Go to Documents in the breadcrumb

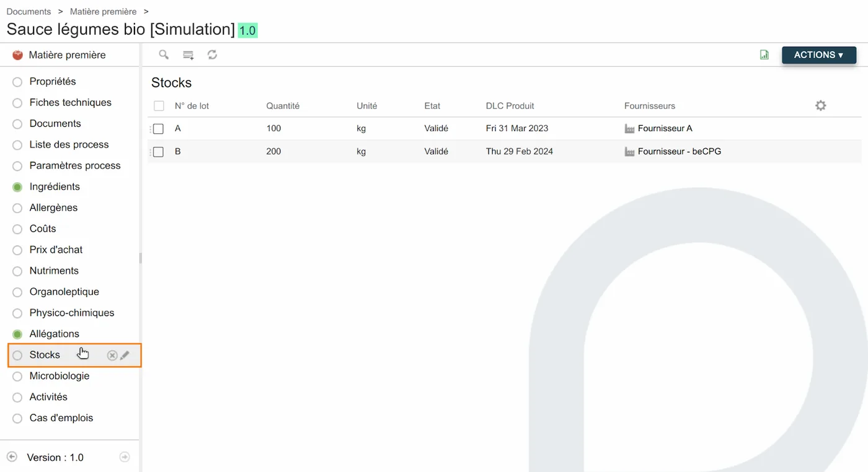pyautogui.click(x=29, y=12)
